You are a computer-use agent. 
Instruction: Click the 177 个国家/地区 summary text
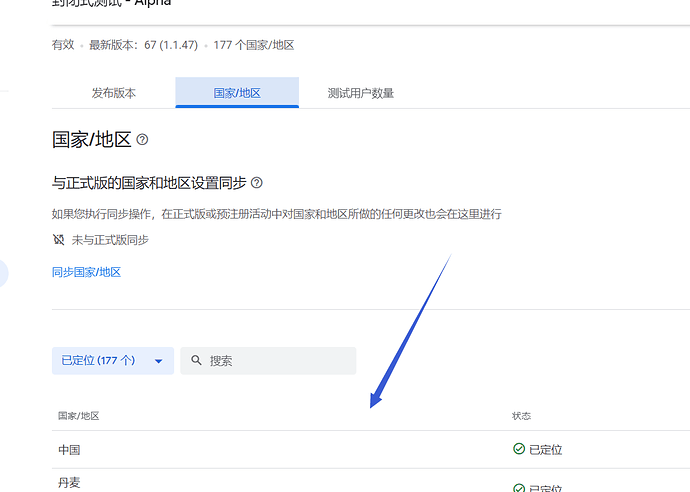click(x=254, y=45)
